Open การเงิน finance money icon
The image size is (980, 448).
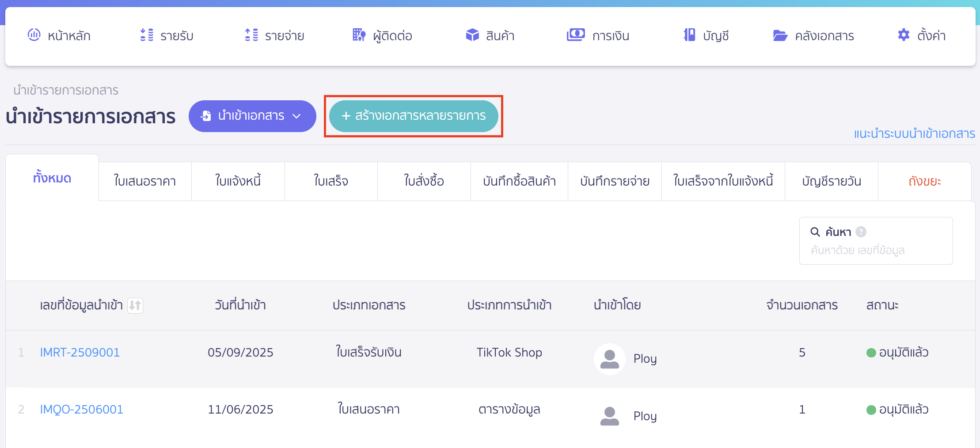point(575,35)
